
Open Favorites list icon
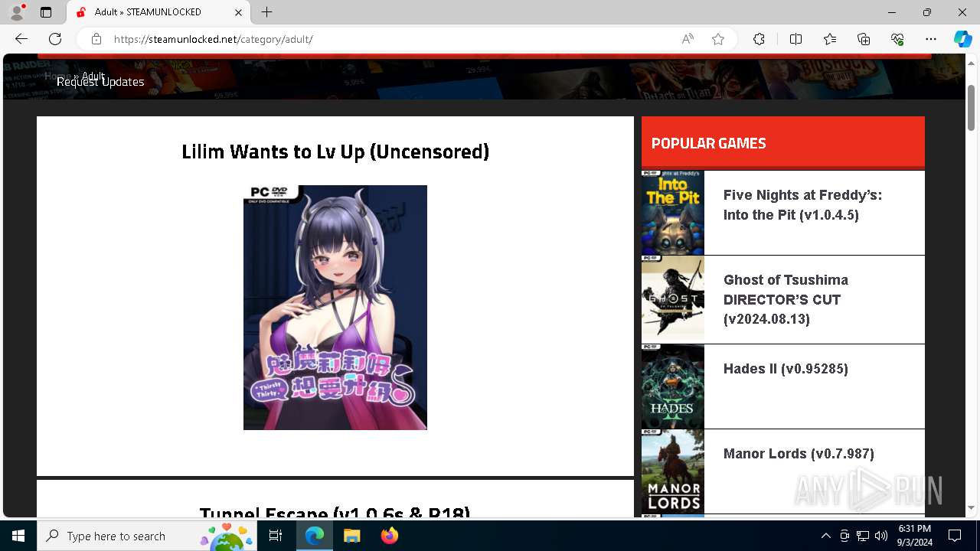pos(830,39)
